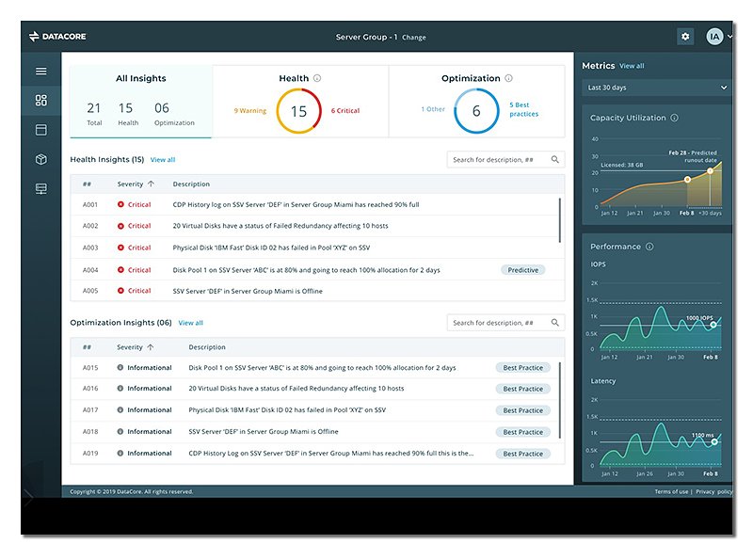Click the Health Insights table scrollbar
Viewport: 753px width, 560px height.
pyautogui.click(x=561, y=221)
